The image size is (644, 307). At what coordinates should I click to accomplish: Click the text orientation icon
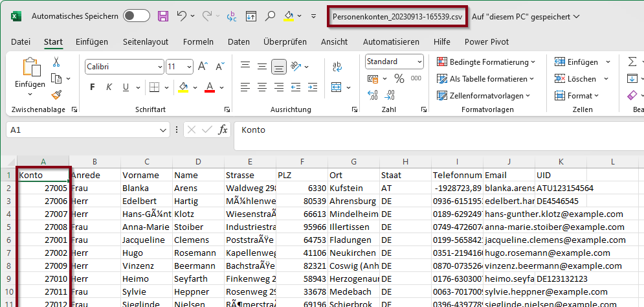tap(296, 66)
